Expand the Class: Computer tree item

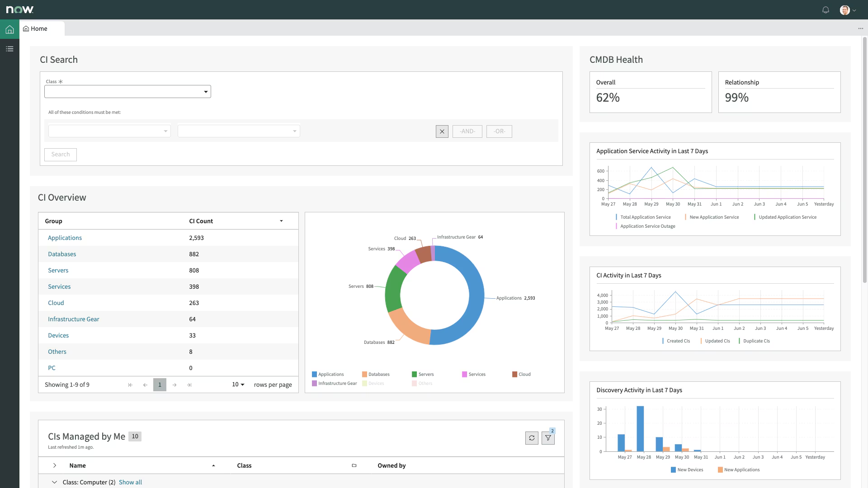[54, 482]
